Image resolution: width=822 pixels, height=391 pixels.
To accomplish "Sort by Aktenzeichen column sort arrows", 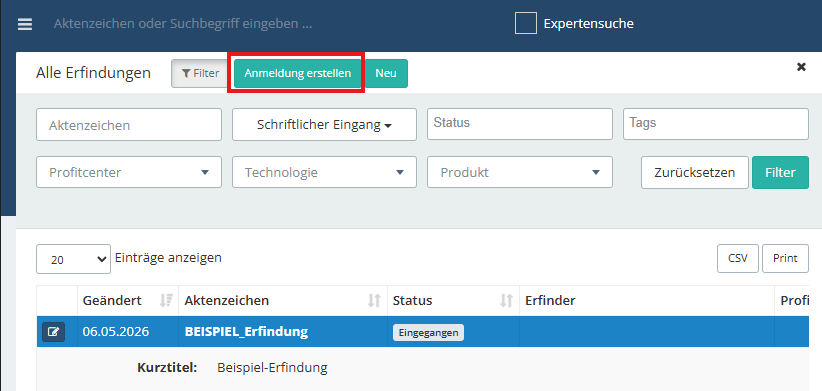I will (x=374, y=300).
